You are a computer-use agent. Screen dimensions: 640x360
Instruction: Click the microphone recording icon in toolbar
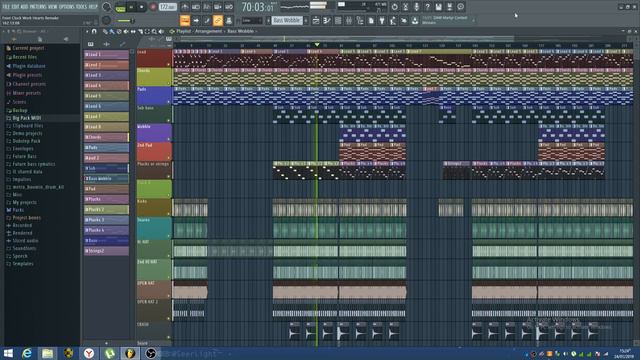[416, 7]
